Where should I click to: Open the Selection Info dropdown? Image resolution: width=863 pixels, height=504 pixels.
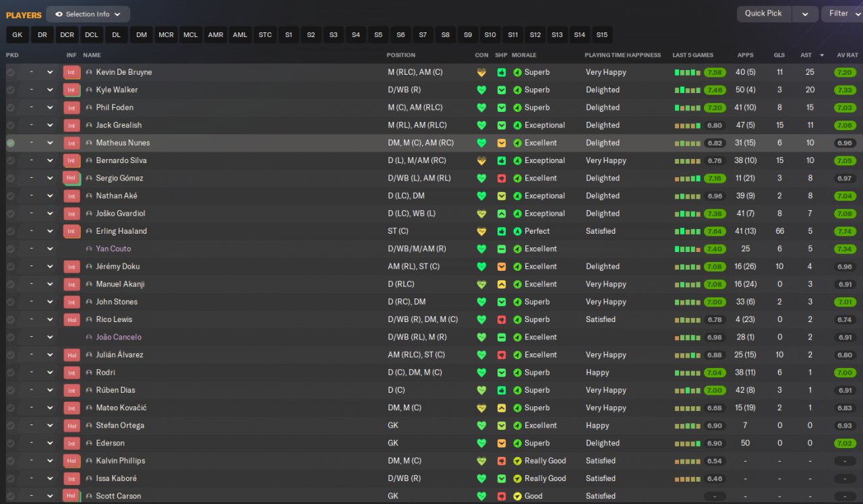88,14
